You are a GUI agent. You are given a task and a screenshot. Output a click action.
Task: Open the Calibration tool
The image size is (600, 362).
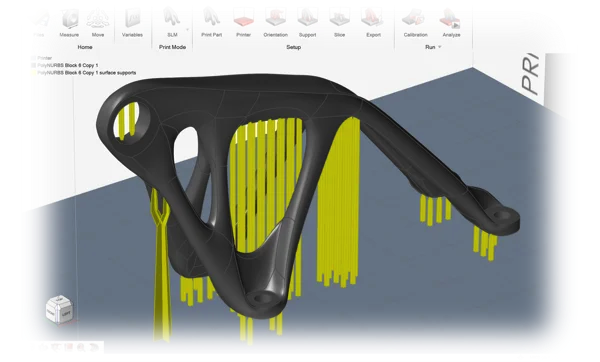tap(416, 23)
